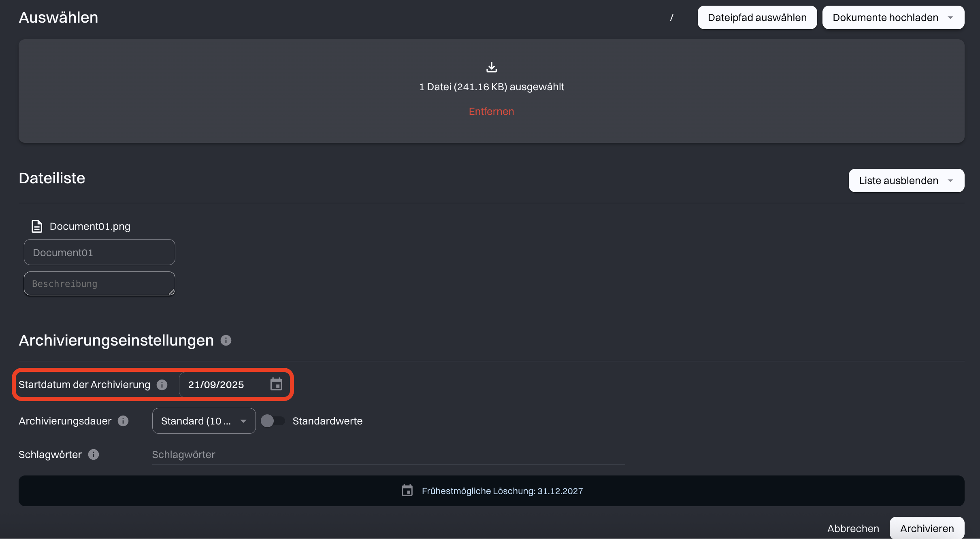The image size is (980, 539).
Task: Click calendar icon beside Frühestmögliche Löschung
Action: click(407, 490)
